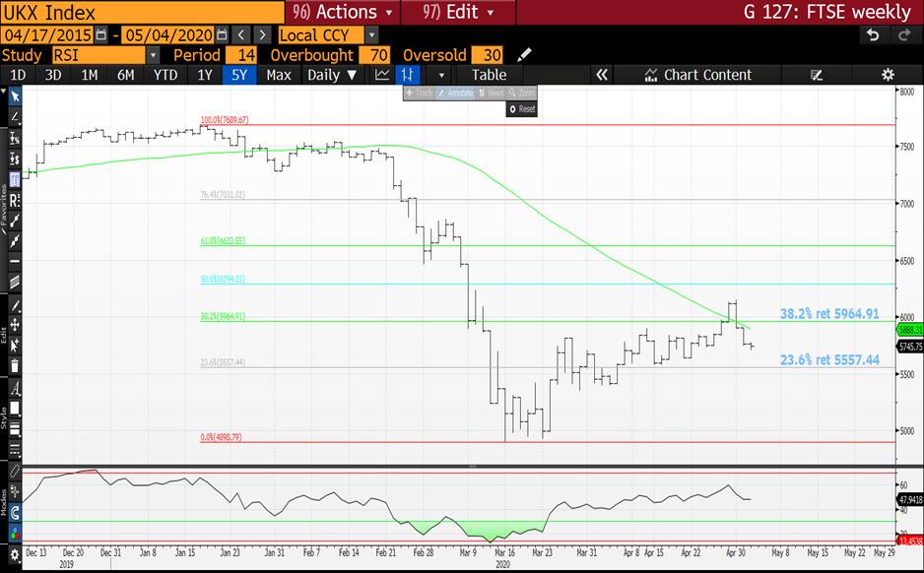Click the undo arrow icon

873,35
